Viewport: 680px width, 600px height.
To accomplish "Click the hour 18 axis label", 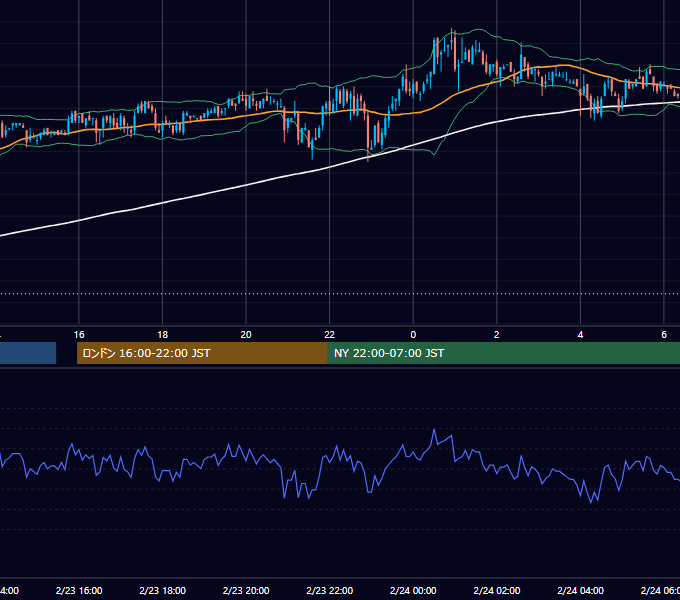I will pos(163,335).
